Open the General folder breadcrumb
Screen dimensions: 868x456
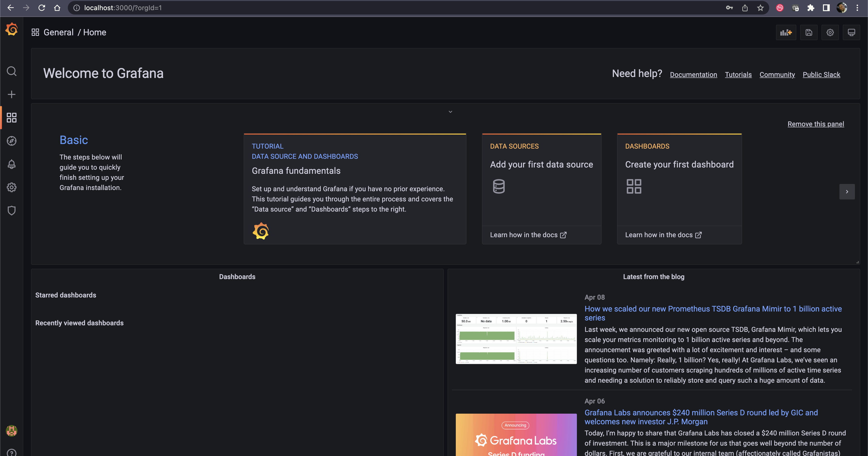(x=58, y=32)
